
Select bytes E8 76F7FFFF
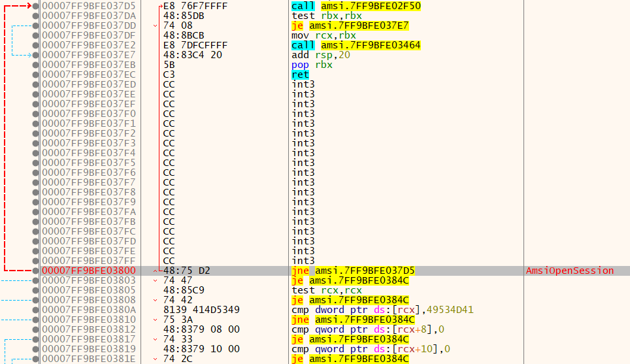click(195, 6)
